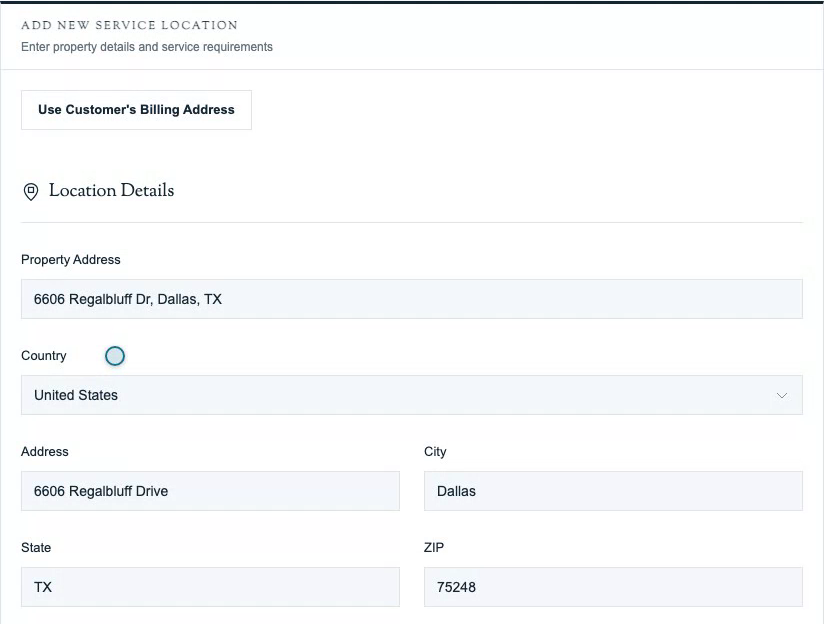Click Use Customer's Billing Address button
The height and width of the screenshot is (624, 824).
coord(136,110)
